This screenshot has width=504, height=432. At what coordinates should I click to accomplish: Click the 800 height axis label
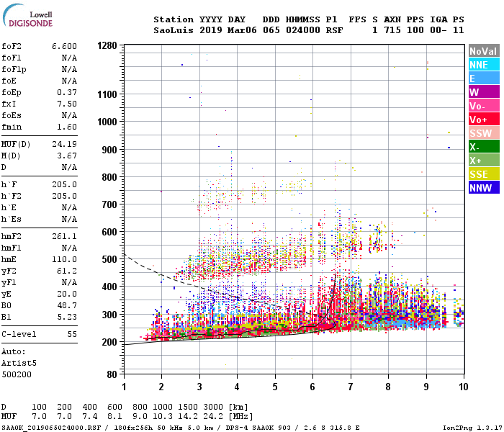click(109, 177)
